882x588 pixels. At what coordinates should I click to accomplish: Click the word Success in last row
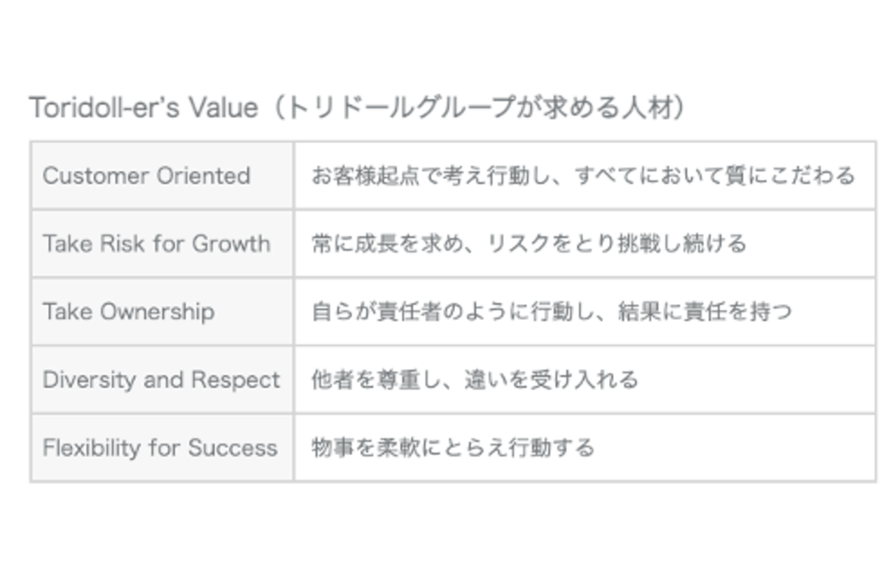tap(233, 448)
